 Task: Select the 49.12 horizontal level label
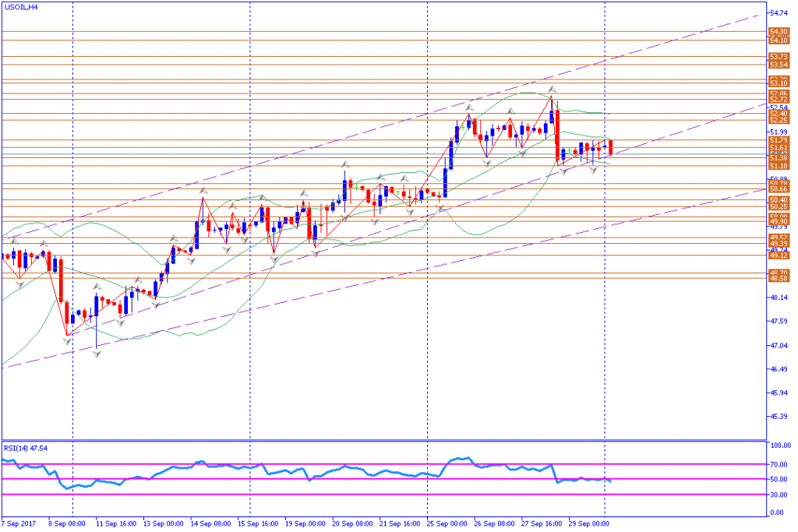click(x=779, y=255)
